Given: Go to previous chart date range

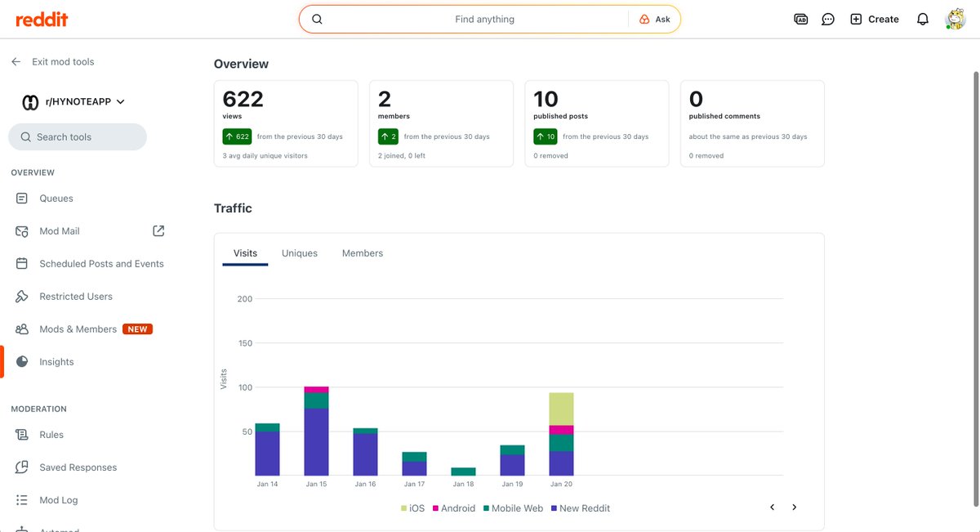Looking at the screenshot, I should click(x=772, y=507).
